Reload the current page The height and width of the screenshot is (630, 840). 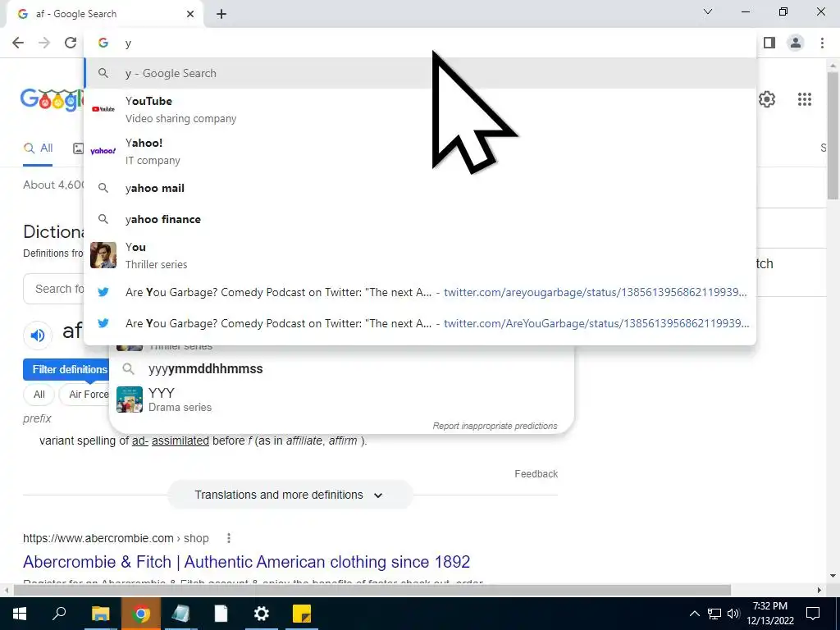click(71, 43)
